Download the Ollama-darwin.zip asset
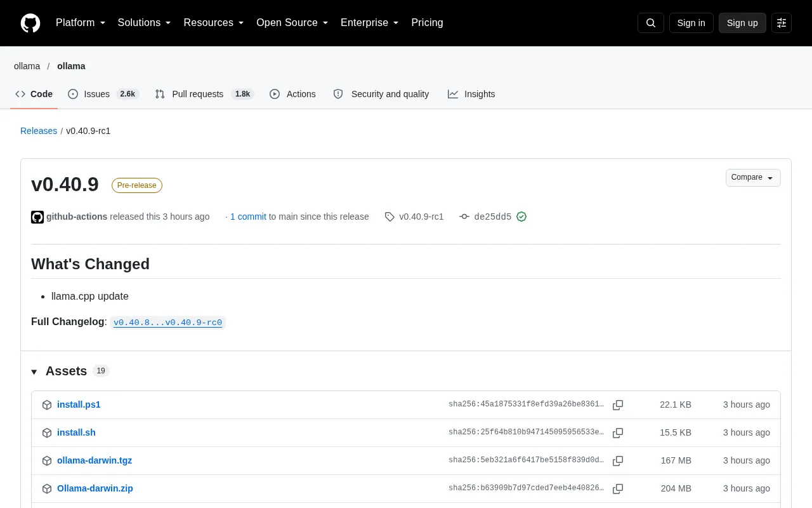The width and height of the screenshot is (812, 508). [95, 488]
